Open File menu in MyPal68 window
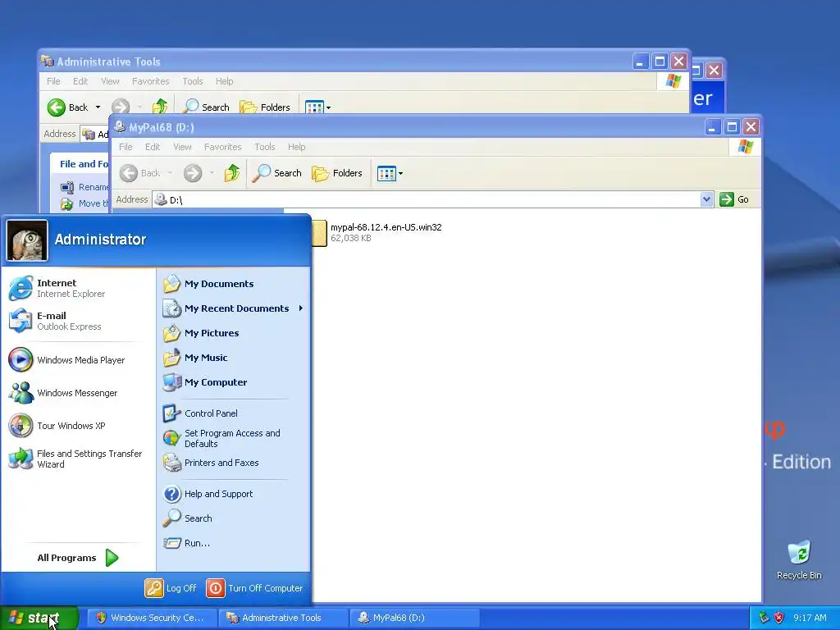The height and width of the screenshot is (630, 840). 126,147
